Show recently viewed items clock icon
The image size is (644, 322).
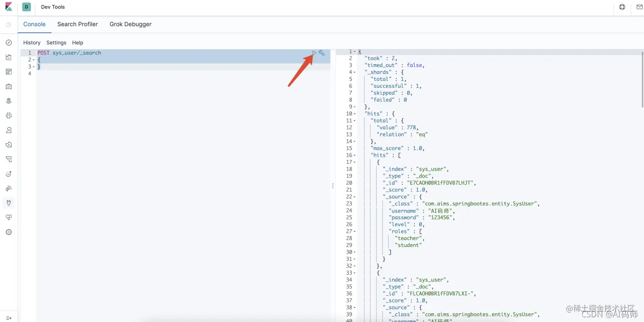click(9, 25)
